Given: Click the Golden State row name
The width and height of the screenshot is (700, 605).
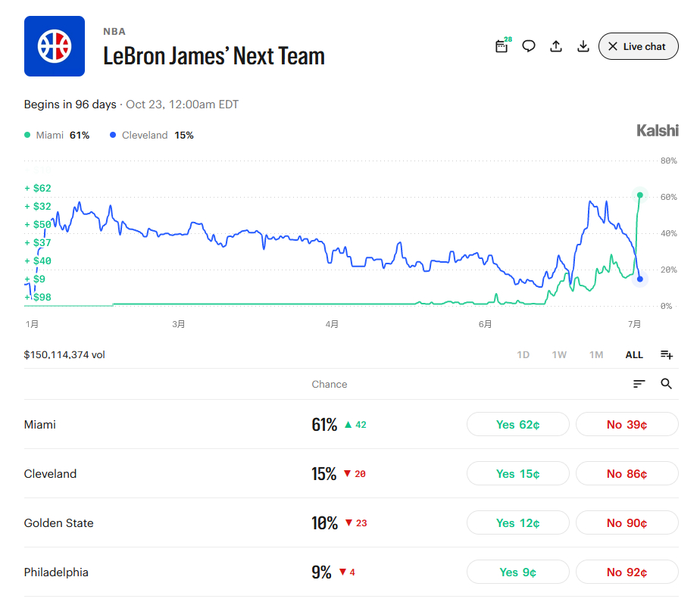Looking at the screenshot, I should [58, 523].
